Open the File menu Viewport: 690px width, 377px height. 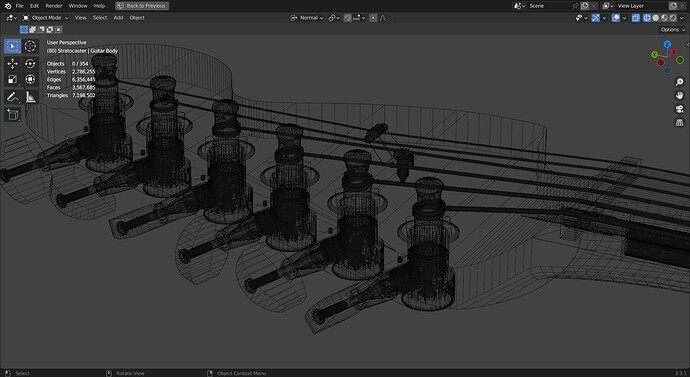point(19,6)
